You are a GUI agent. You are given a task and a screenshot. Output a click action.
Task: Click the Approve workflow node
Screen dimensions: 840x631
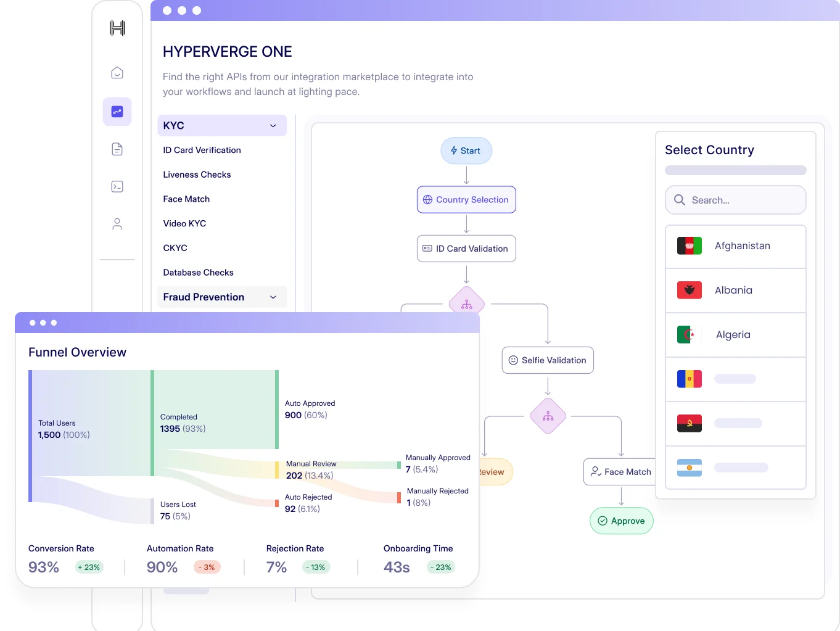[x=622, y=521]
